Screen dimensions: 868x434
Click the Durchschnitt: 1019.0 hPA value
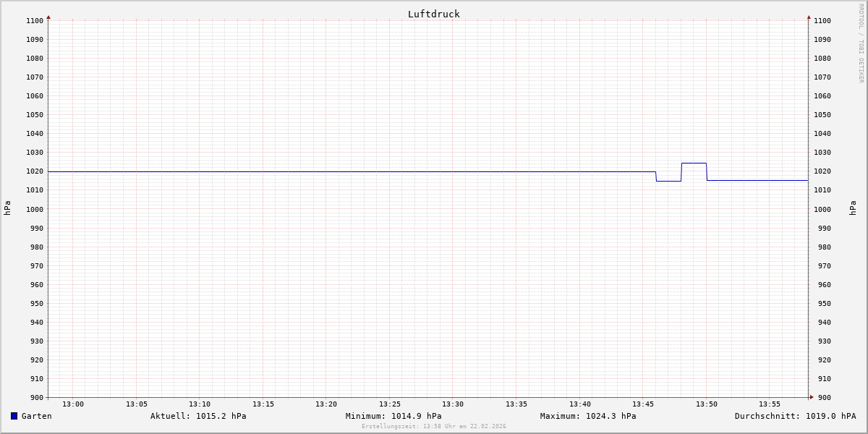click(795, 416)
